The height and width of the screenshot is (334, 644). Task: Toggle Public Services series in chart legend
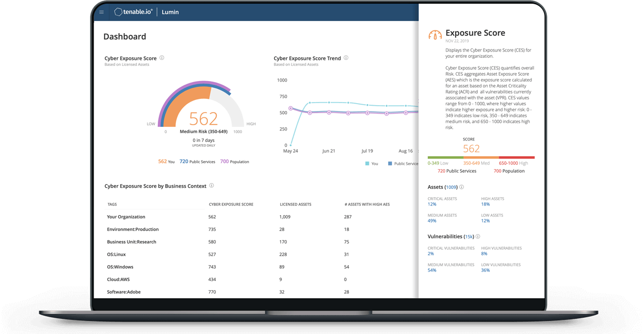pyautogui.click(x=403, y=164)
